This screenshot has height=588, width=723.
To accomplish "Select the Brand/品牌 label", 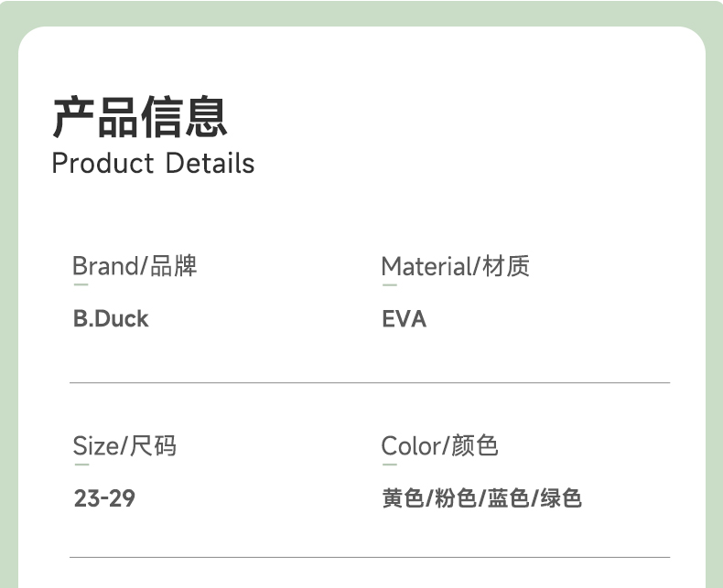I will [135, 266].
